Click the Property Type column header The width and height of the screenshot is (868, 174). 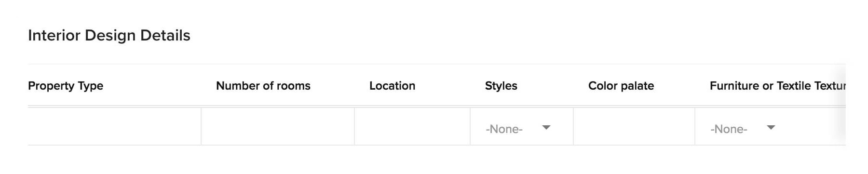(x=66, y=86)
